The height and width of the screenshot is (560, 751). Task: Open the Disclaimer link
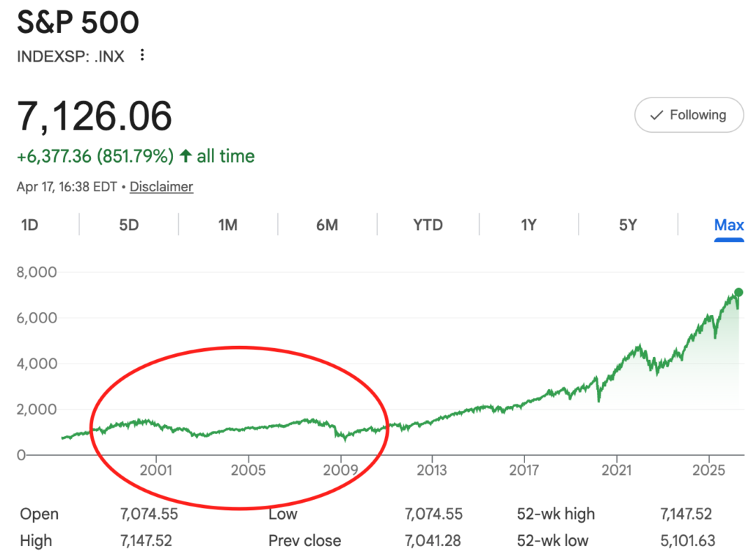point(161,187)
